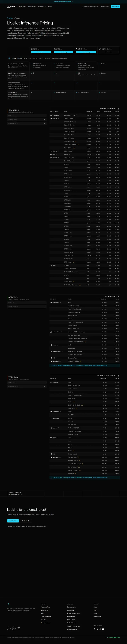Open the Codec bitrates link in the footer
127x644 pixels.
71,623
